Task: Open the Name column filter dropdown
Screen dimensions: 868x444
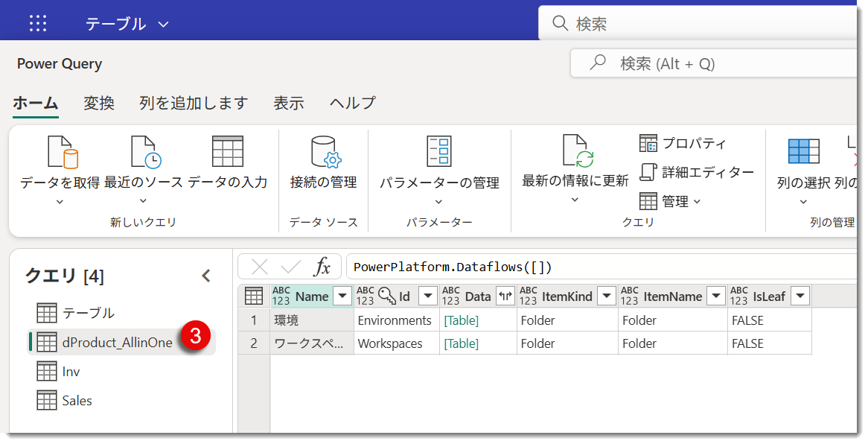Action: [342, 296]
